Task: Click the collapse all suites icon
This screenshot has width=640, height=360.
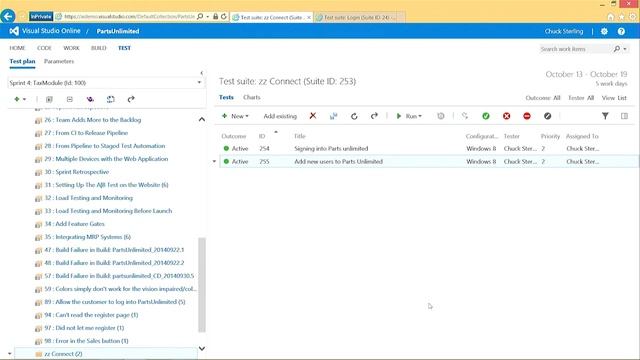Action: 69,99
